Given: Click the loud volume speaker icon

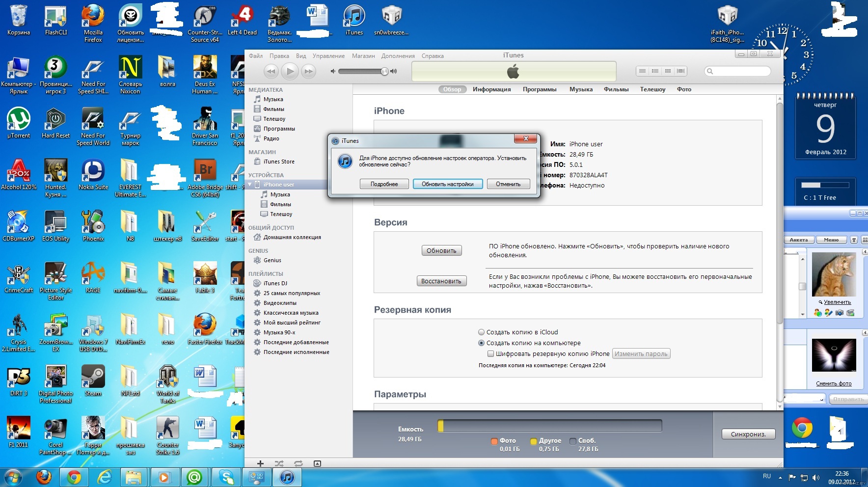Looking at the screenshot, I should 393,71.
